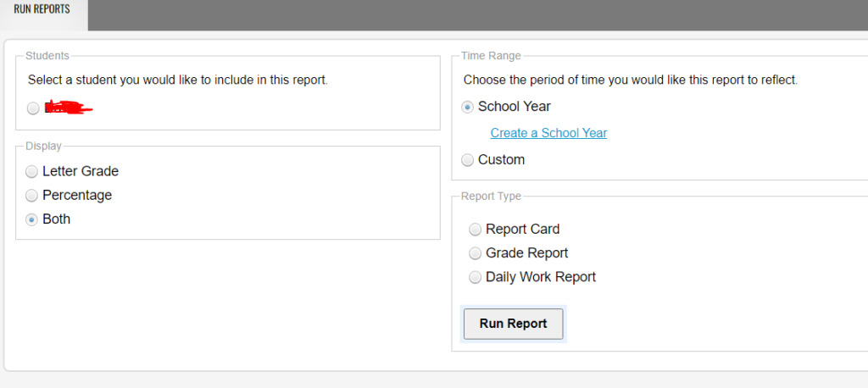Select the redacted student's radio button
The height and width of the screenshot is (388, 868).
click(x=33, y=108)
